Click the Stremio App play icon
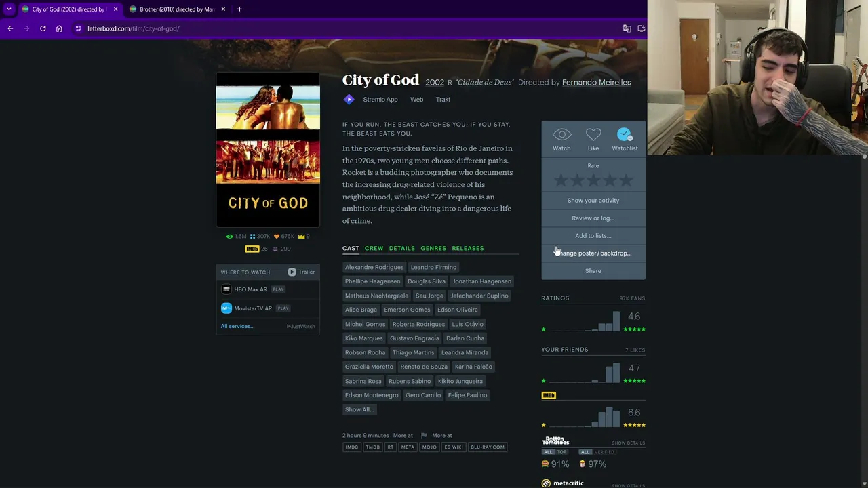 coord(349,100)
